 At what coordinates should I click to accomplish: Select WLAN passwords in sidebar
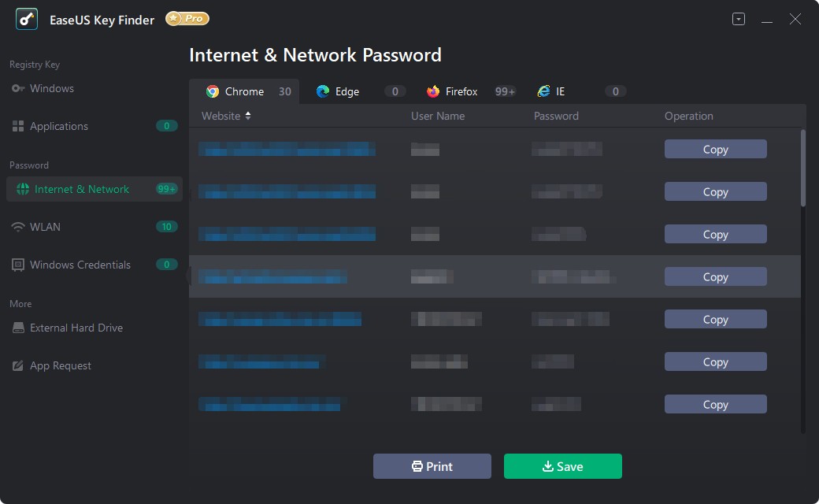coord(45,227)
